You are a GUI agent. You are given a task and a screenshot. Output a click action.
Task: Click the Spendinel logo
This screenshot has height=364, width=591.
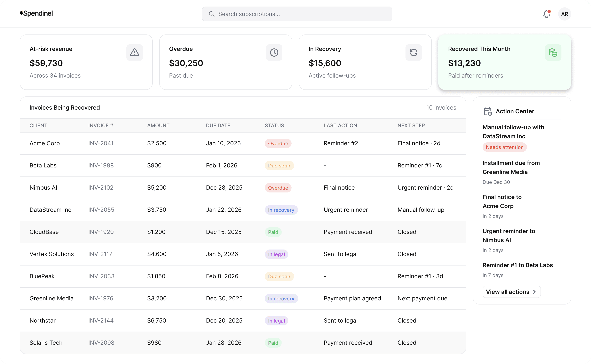[x=36, y=14]
